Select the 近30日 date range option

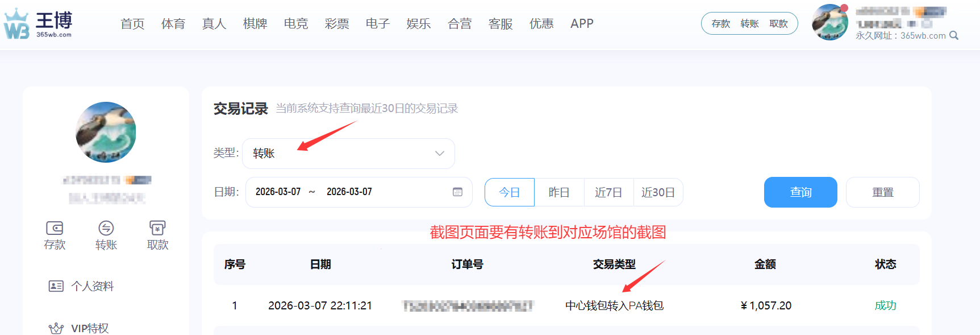658,192
